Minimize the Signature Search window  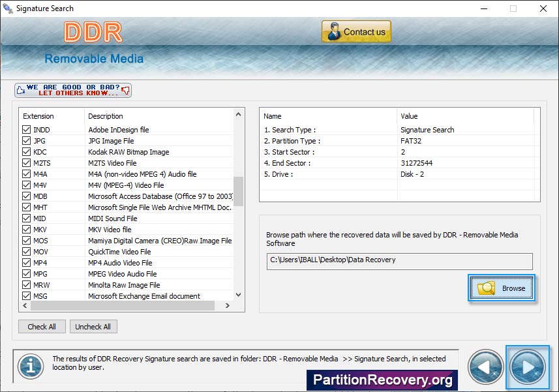tap(484, 8)
